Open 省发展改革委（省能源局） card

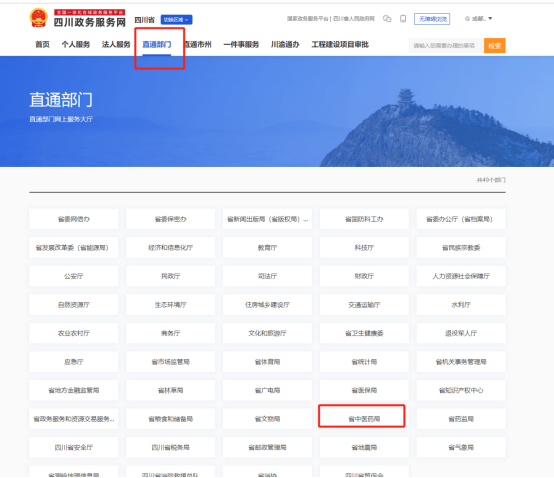pos(74,248)
